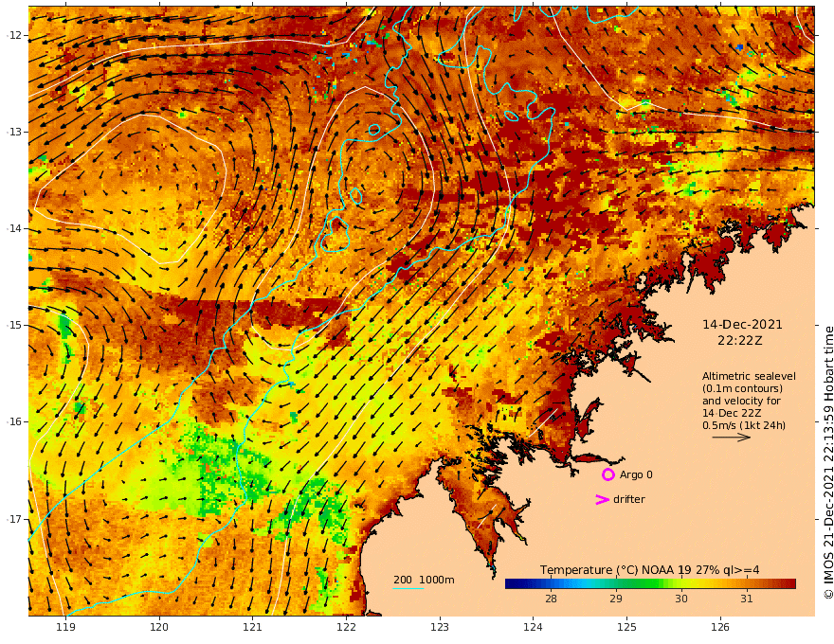Click latitude axis label '-14'
Image resolution: width=834 pixels, height=644 pixels.
(x=14, y=228)
